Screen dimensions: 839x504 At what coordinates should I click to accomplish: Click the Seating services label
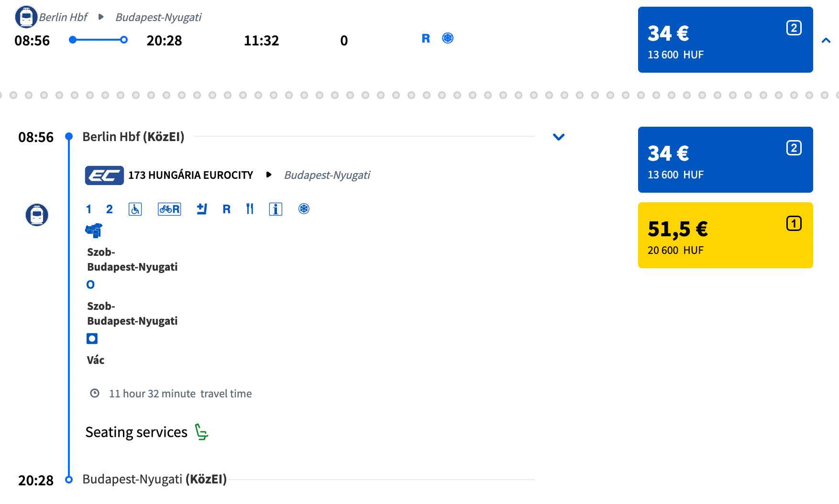coord(136,432)
